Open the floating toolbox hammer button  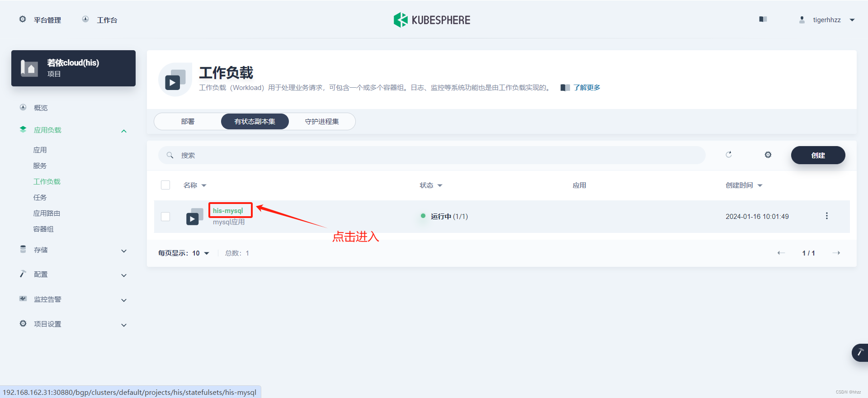(860, 353)
